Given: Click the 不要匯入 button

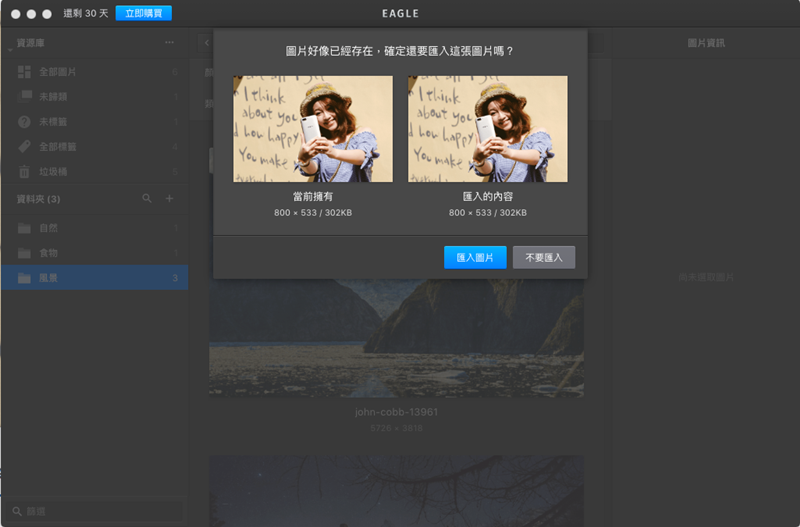Looking at the screenshot, I should click(x=544, y=257).
